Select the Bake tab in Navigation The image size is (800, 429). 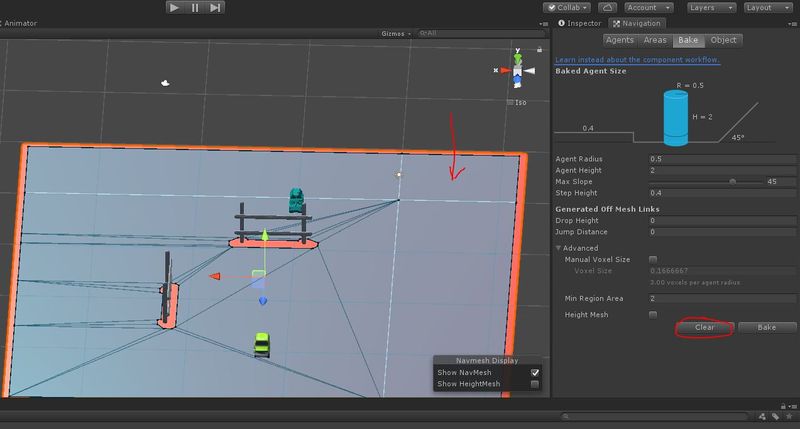[x=688, y=40]
